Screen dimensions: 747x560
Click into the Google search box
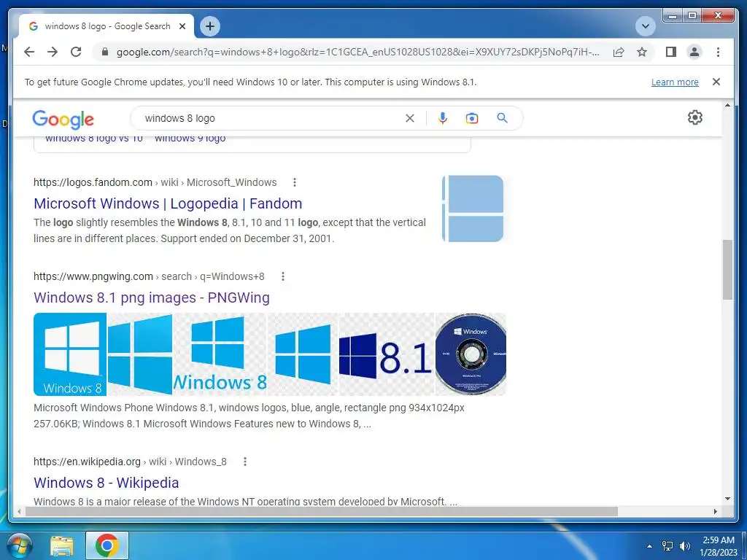(x=271, y=118)
